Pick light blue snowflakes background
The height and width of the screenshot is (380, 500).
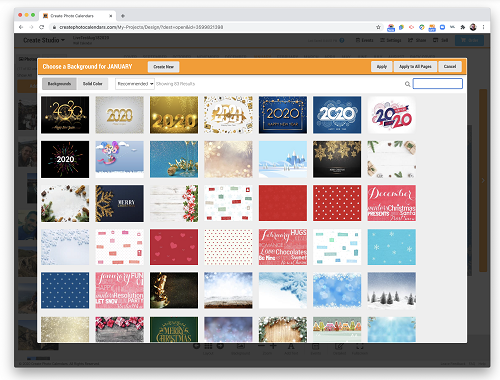click(392, 247)
